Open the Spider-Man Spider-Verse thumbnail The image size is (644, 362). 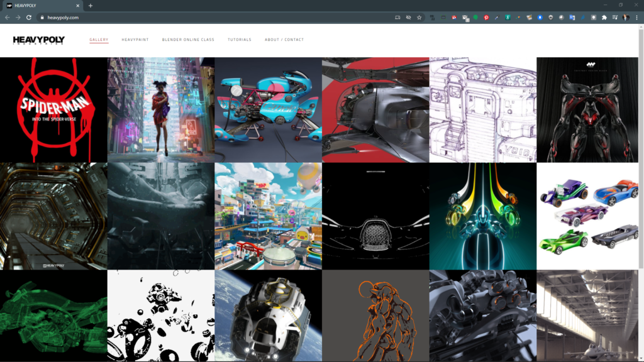click(x=53, y=110)
